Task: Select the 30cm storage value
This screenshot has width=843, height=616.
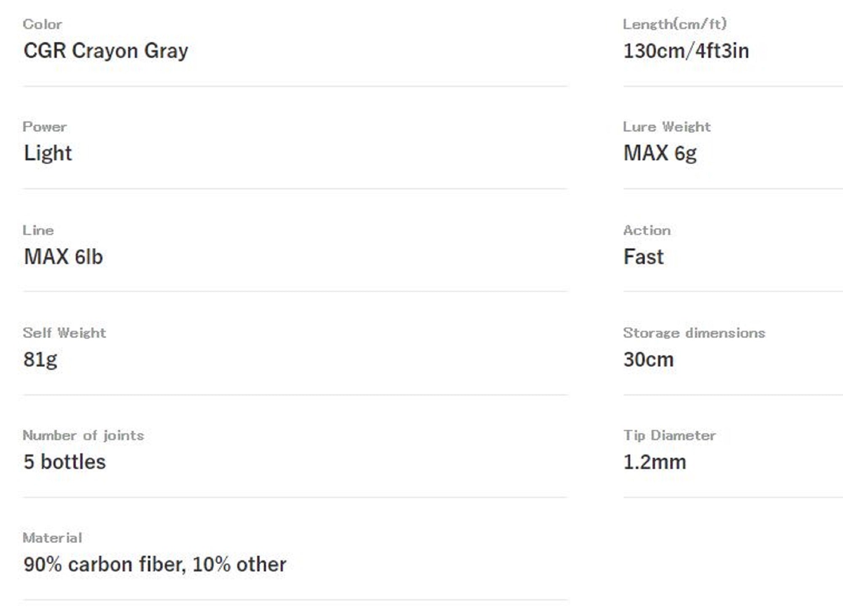Action: 649,360
